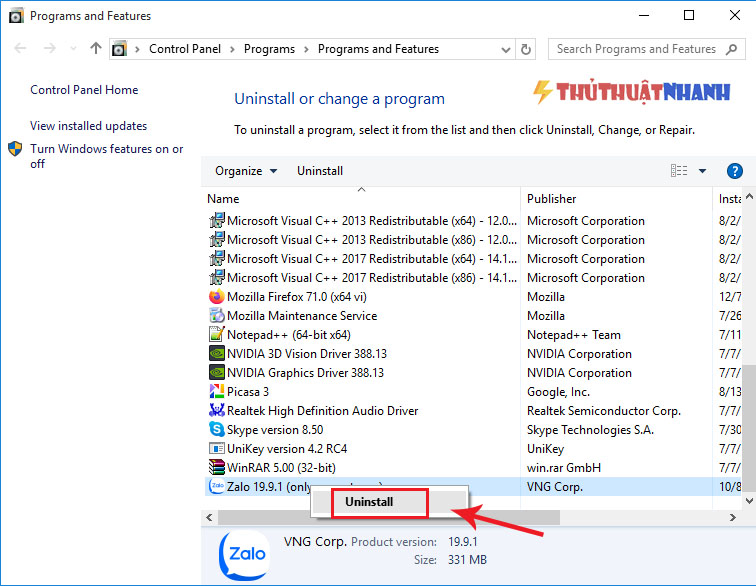Click the Realtek Audio Driver icon

pyautogui.click(x=216, y=410)
